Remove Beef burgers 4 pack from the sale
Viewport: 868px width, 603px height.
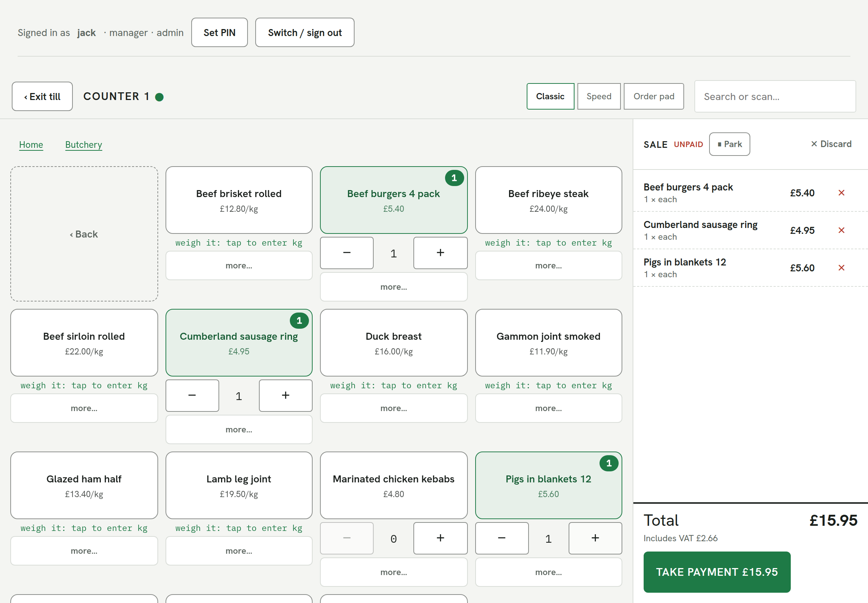coord(841,193)
